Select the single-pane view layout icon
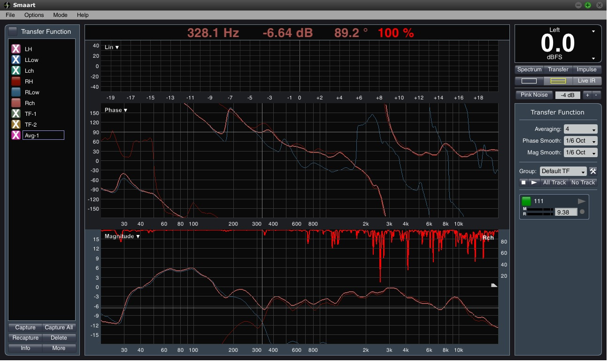Screen dimensions: 608x364 [529, 81]
